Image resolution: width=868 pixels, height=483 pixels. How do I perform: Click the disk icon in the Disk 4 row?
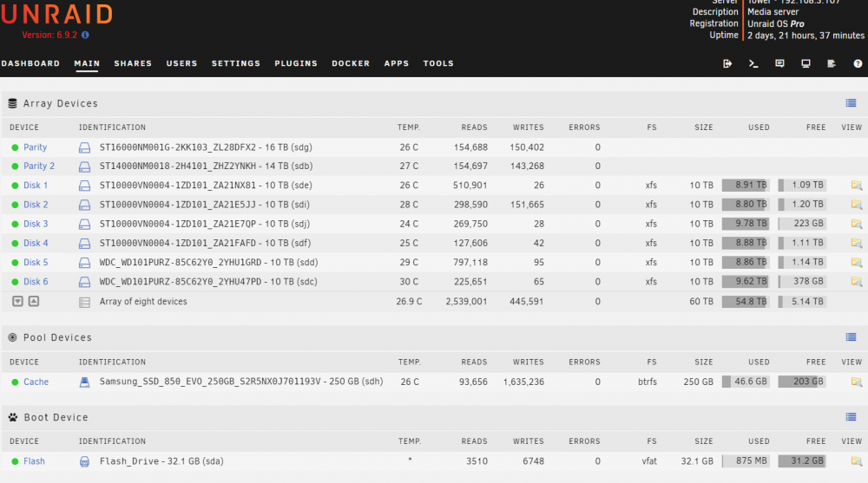click(x=84, y=244)
